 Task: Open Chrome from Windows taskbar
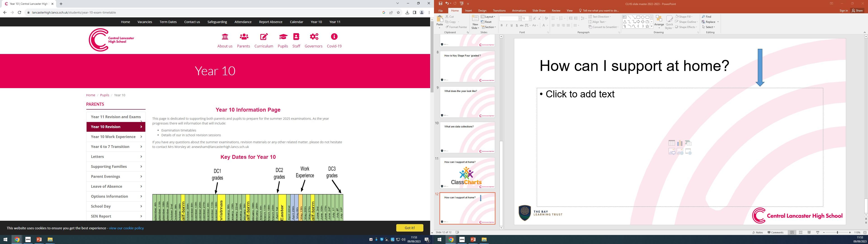pos(17,240)
